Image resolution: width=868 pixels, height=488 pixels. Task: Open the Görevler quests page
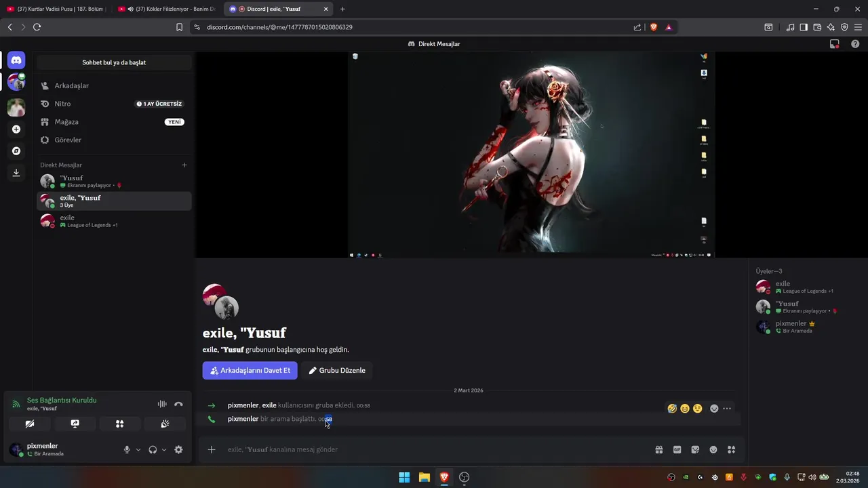click(114, 140)
